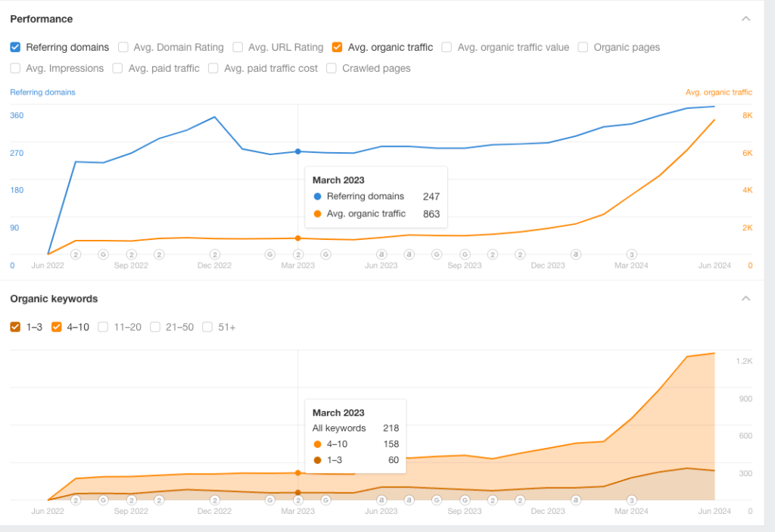Click the orange Avg. organic traffic axis label

tap(718, 92)
